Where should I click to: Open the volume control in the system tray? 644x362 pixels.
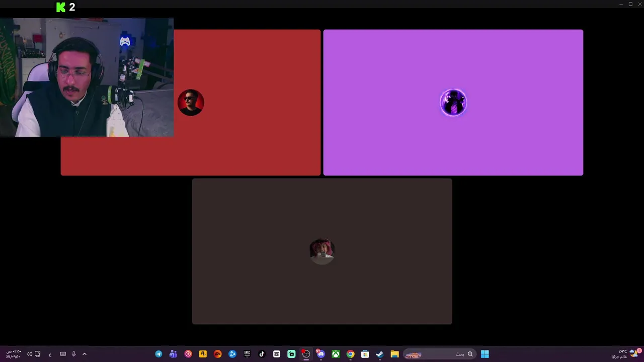29,354
